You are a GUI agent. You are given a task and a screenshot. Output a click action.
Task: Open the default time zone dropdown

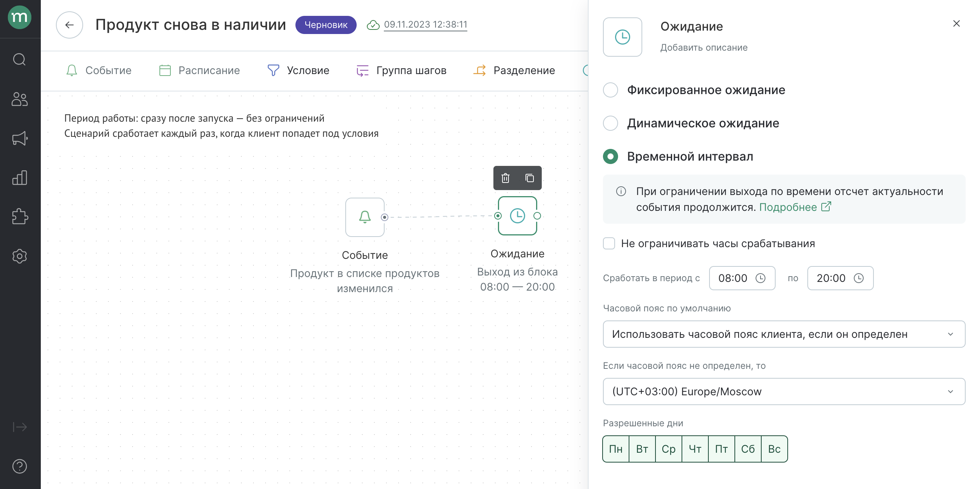tap(784, 334)
